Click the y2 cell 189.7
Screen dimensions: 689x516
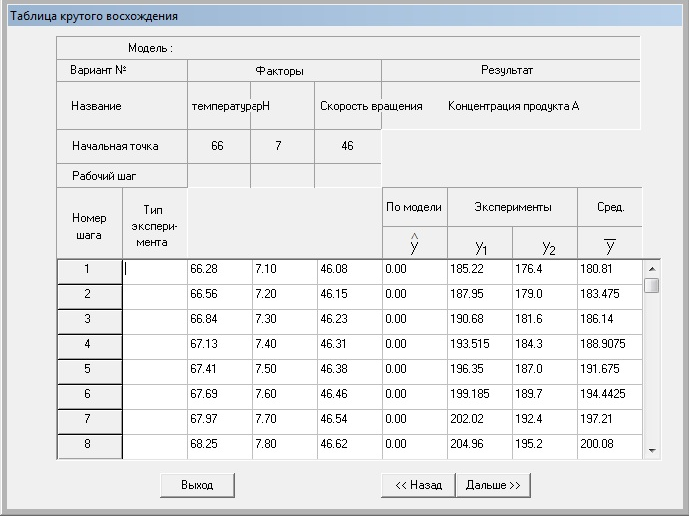(545, 397)
